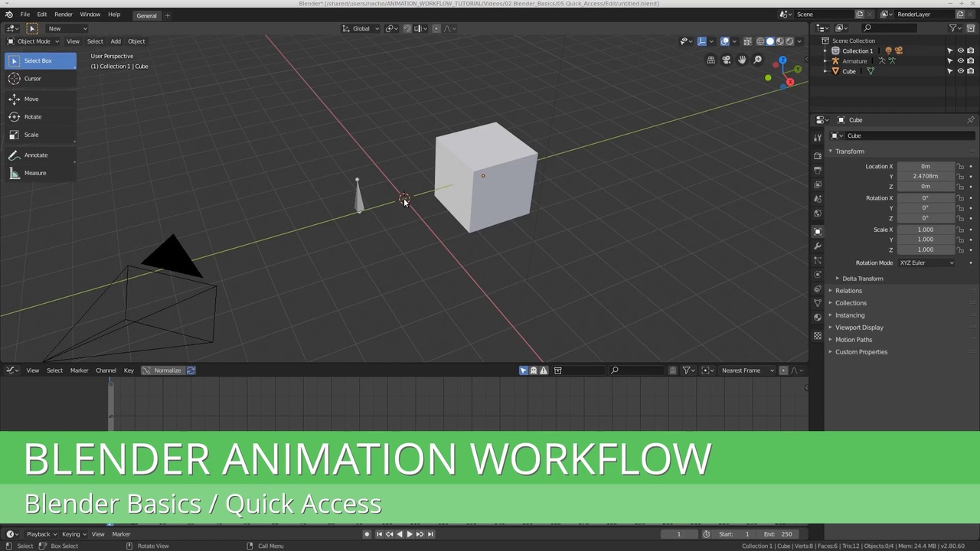This screenshot has height=551, width=980.
Task: Hide Collection 1 with its eye icon
Action: pos(961,51)
